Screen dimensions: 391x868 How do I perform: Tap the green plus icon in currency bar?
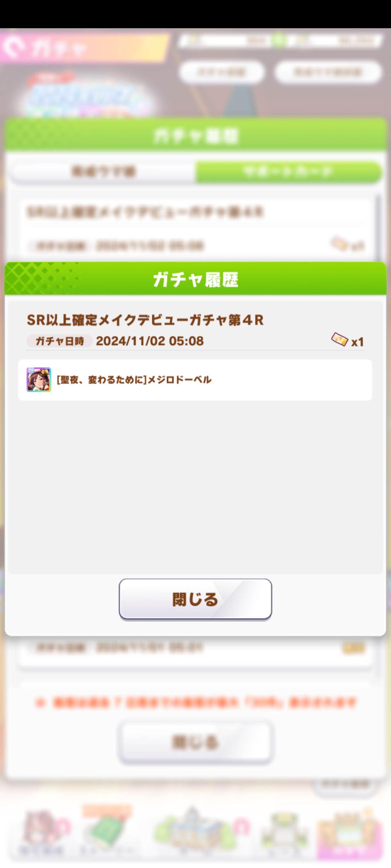[x=279, y=40]
